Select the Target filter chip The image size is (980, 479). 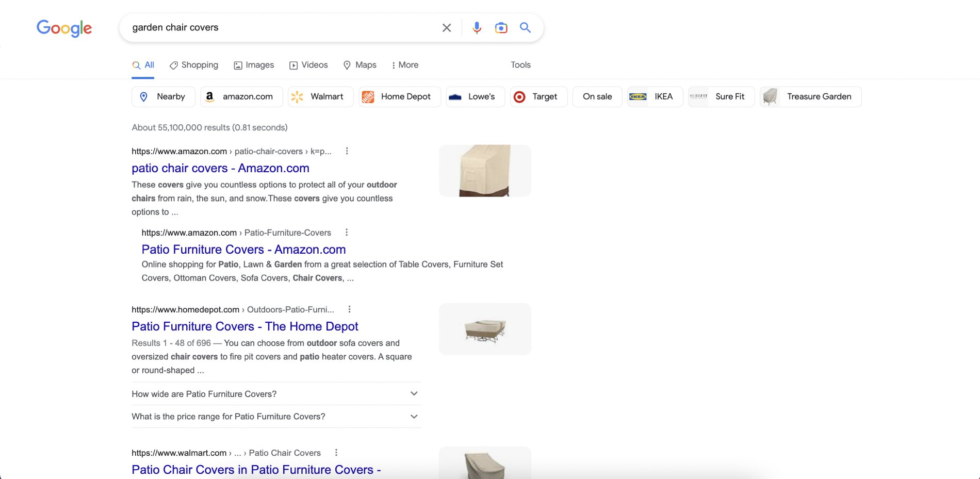click(x=538, y=97)
